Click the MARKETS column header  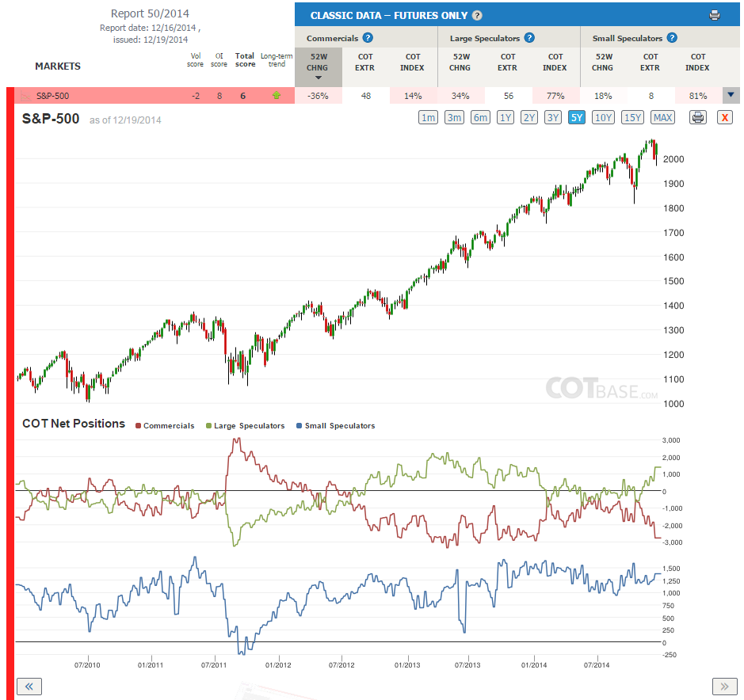(x=58, y=67)
